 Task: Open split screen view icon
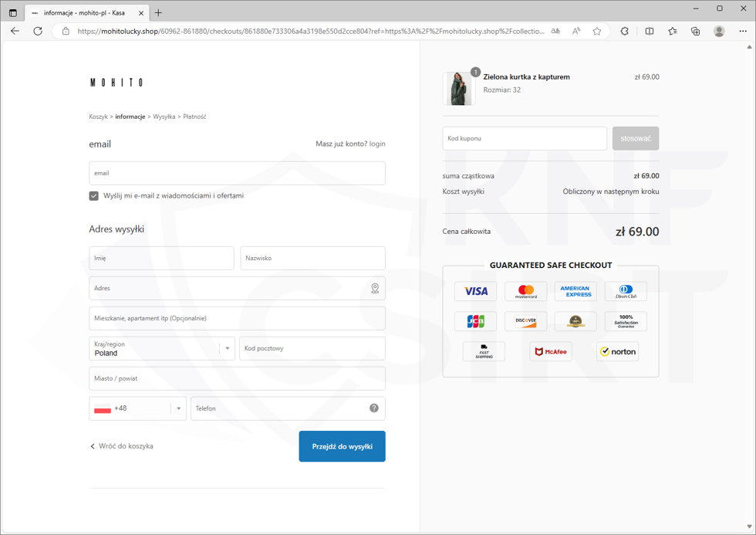click(x=650, y=31)
